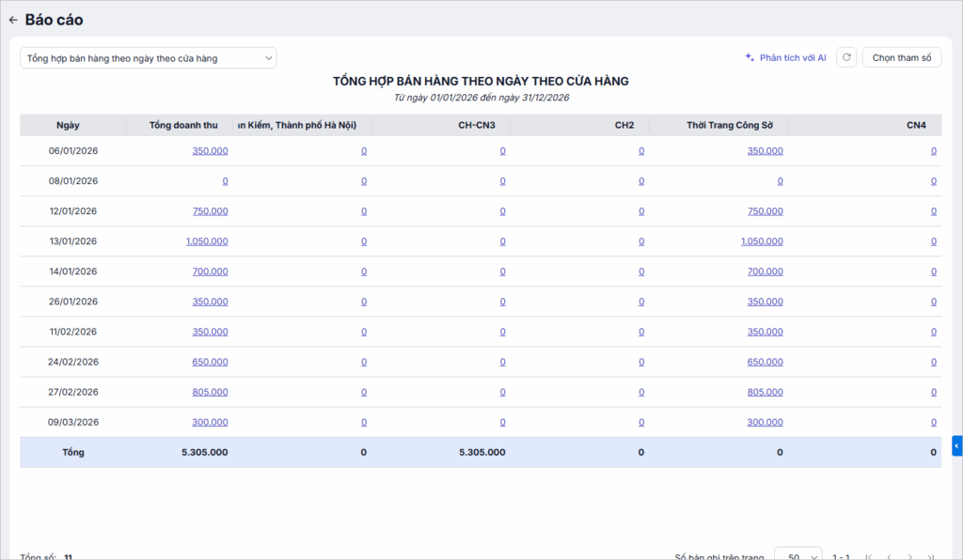Go to the next page of results
This screenshot has height=560, width=963.
coord(909,557)
